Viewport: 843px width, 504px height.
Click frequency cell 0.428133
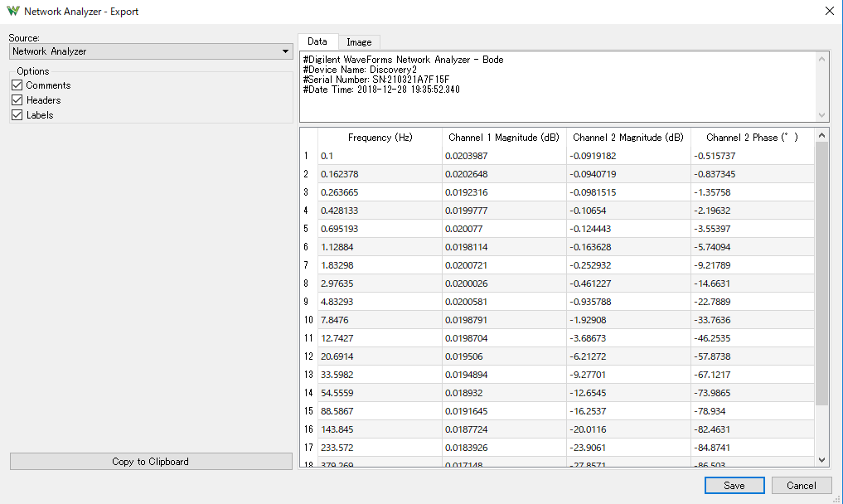(380, 211)
